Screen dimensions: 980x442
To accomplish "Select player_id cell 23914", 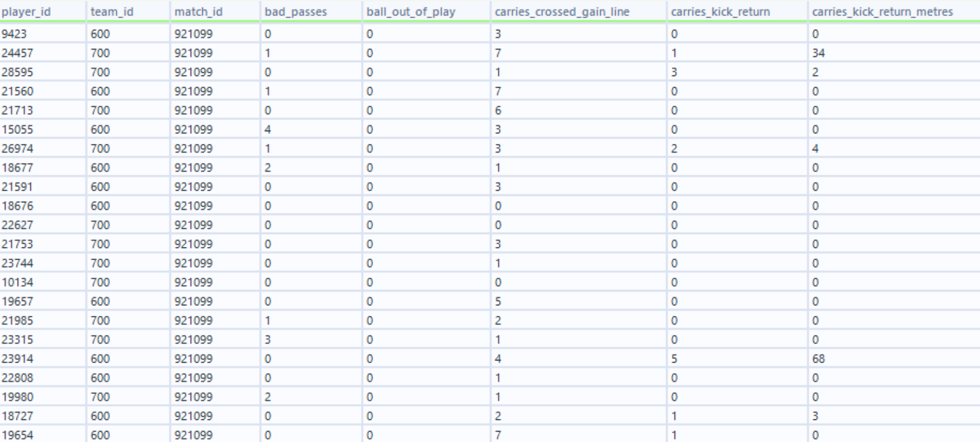I will (42, 359).
